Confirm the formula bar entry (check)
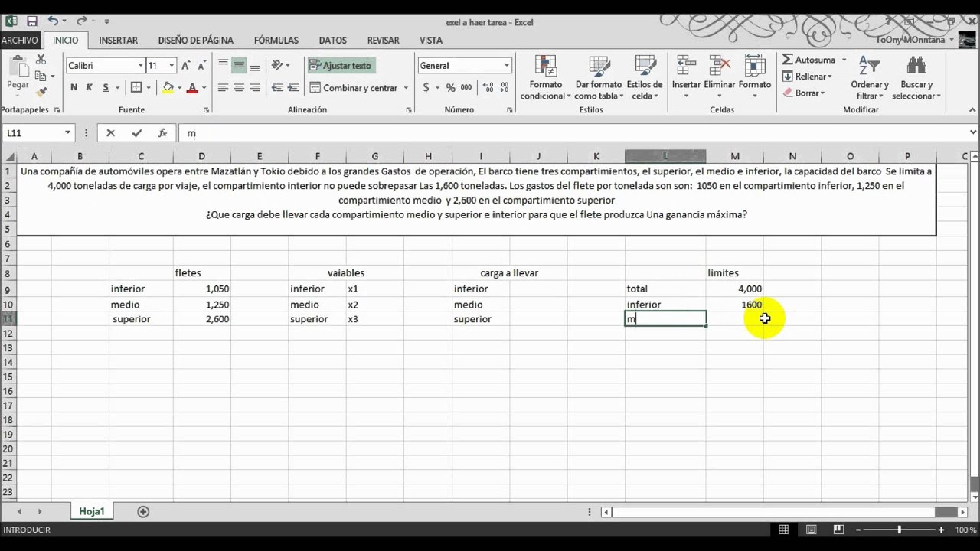 point(136,133)
